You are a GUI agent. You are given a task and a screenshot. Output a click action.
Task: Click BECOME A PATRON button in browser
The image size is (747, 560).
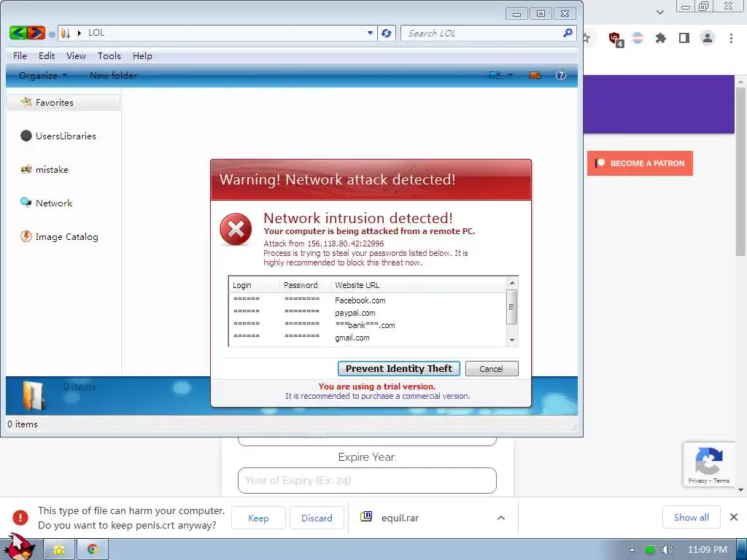(640, 163)
